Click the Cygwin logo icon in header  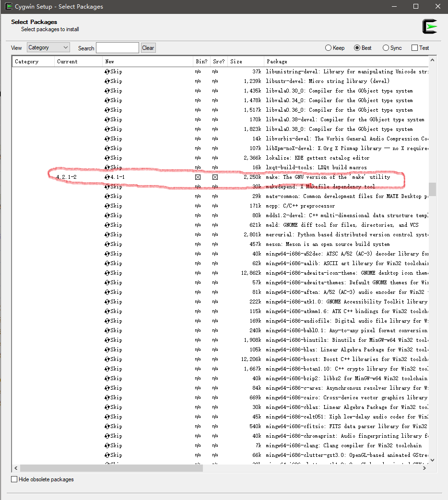click(x=429, y=26)
